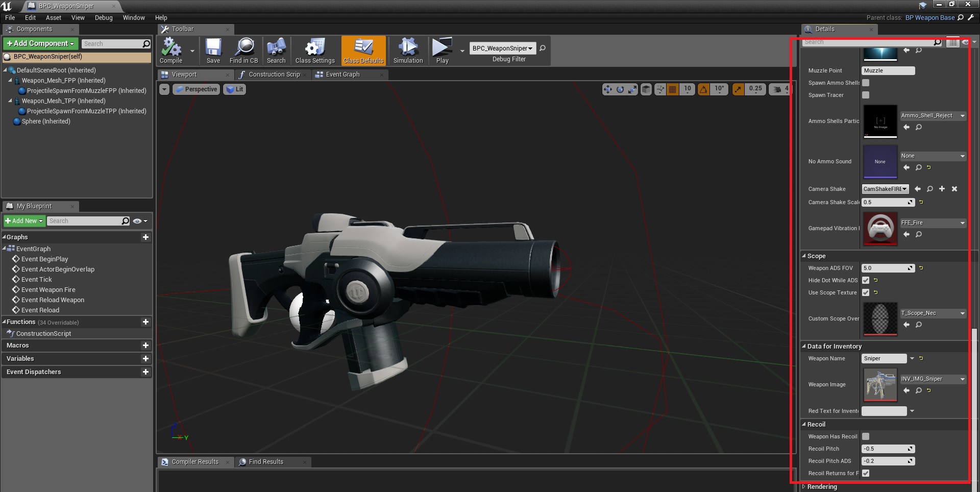
Task: Open the BPC_WeaponSniper debug filter dropdown
Action: click(502, 48)
